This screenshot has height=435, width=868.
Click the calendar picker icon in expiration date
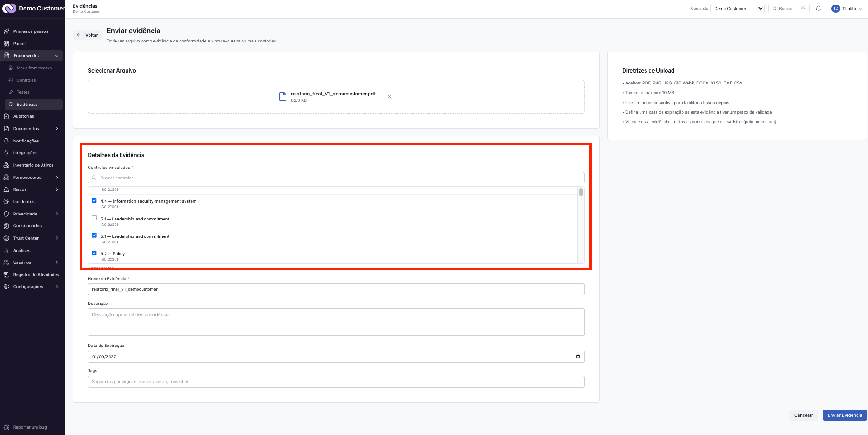[x=577, y=356]
